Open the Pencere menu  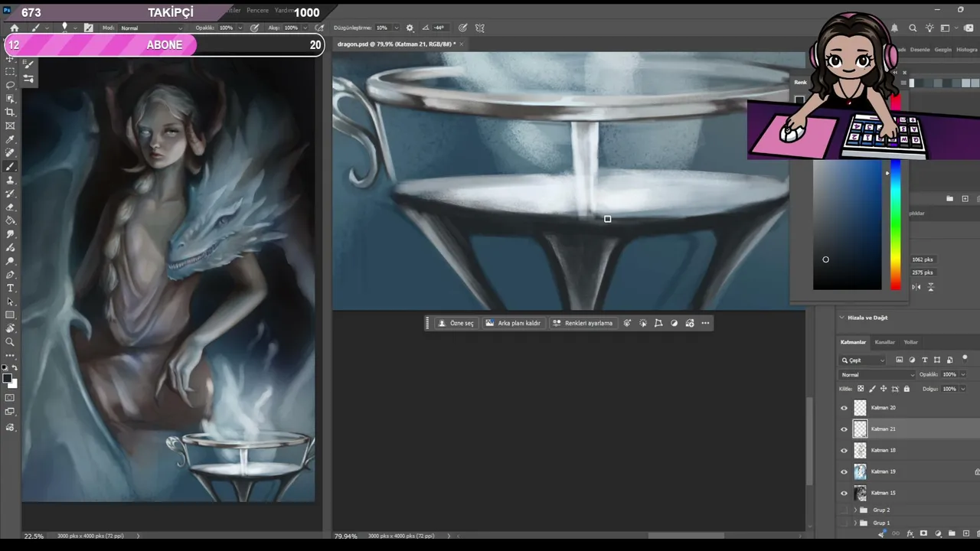tap(257, 11)
